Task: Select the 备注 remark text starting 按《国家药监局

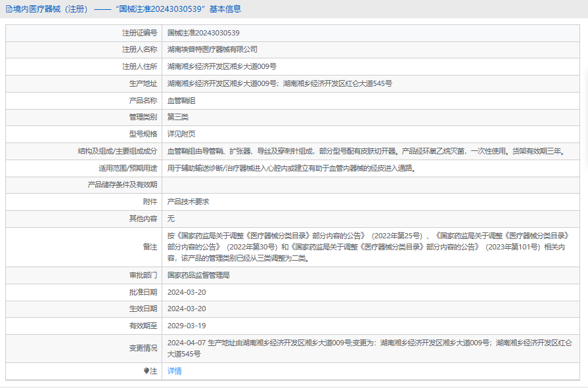Action: pos(369,247)
